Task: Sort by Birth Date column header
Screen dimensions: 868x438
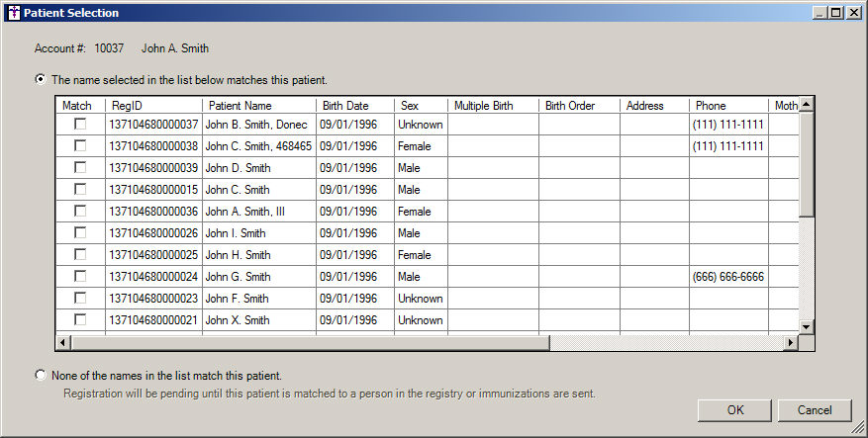Action: tap(354, 105)
